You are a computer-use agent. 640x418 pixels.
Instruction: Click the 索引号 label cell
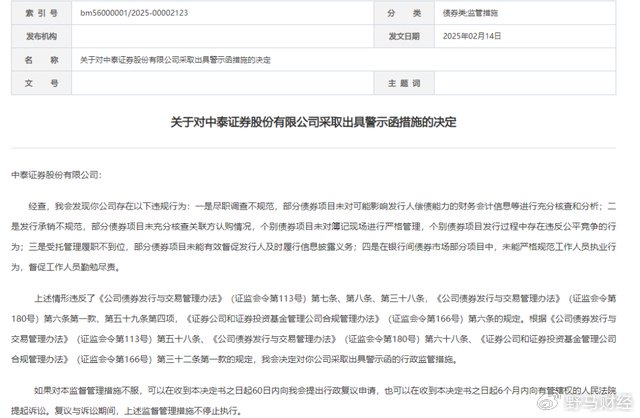pyautogui.click(x=41, y=13)
